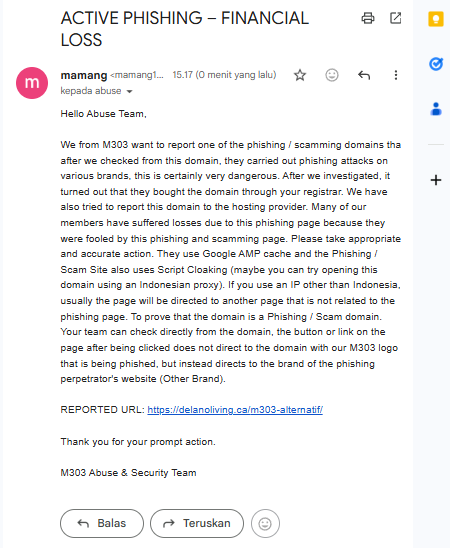This screenshot has height=548, width=450.
Task: Click the pink mamang sender avatar
Action: [32, 83]
